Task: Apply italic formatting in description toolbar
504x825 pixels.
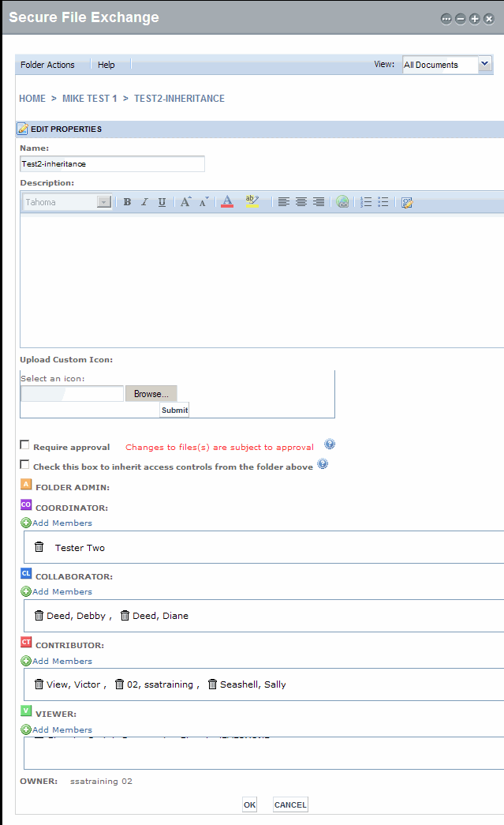Action: click(x=144, y=202)
